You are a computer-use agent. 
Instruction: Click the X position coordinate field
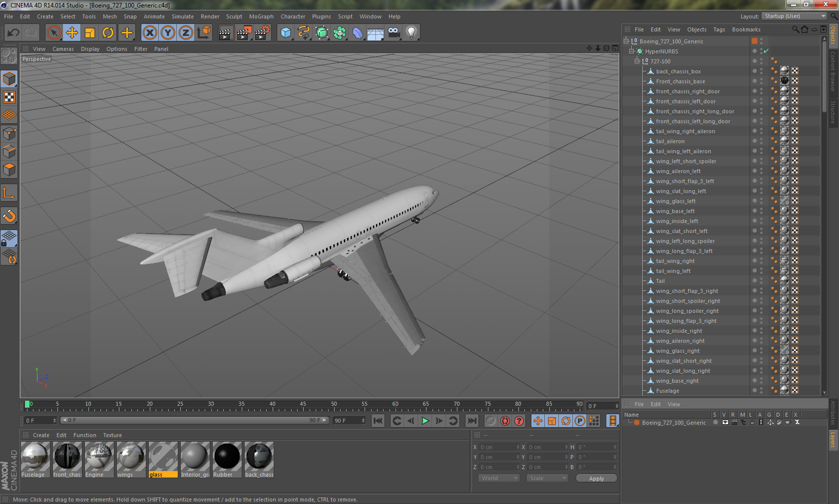click(499, 447)
